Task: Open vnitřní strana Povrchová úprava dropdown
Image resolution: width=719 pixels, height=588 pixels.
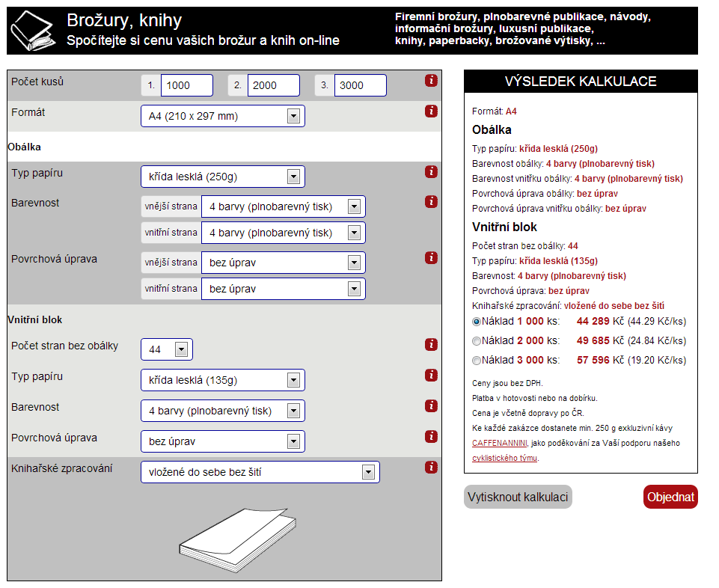Action: click(x=284, y=289)
